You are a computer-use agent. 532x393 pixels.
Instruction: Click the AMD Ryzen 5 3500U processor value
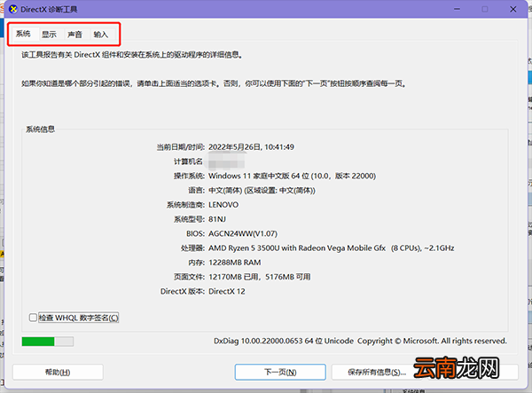(331, 248)
